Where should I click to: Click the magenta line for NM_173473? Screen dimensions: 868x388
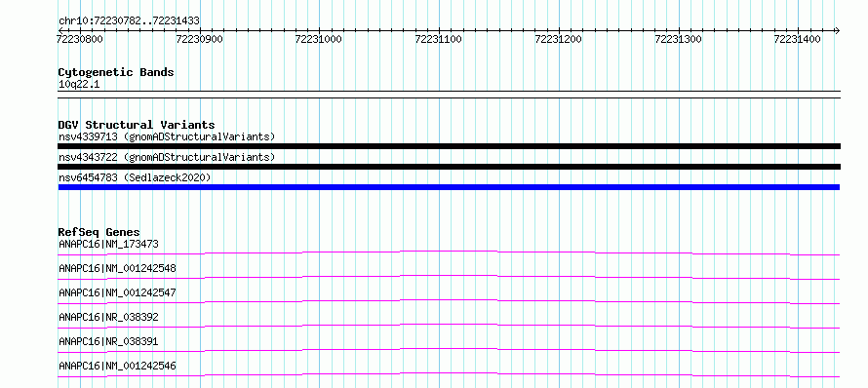[449, 252]
